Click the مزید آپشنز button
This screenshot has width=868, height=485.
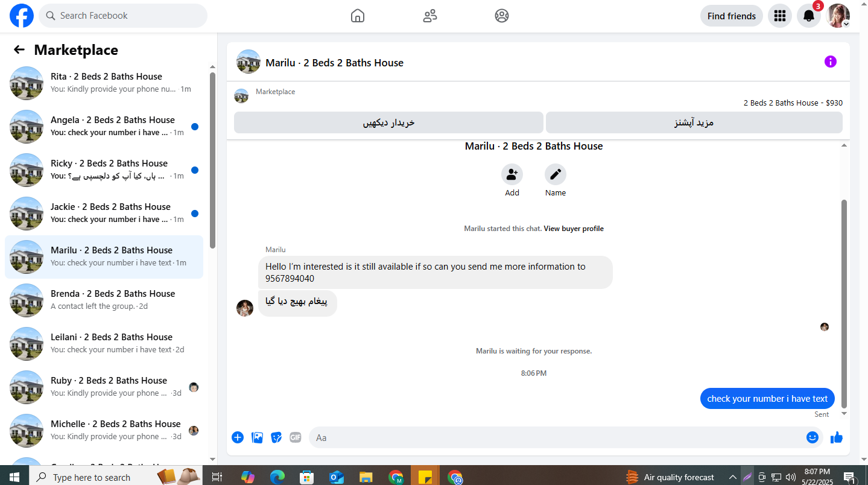pos(694,122)
